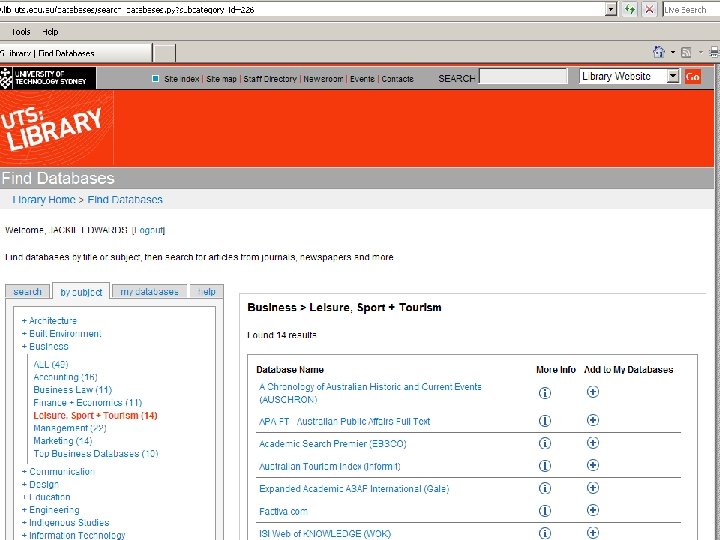720x540 pixels.
Task: Select the Library Find Databases browser tab
Action: tap(75, 53)
